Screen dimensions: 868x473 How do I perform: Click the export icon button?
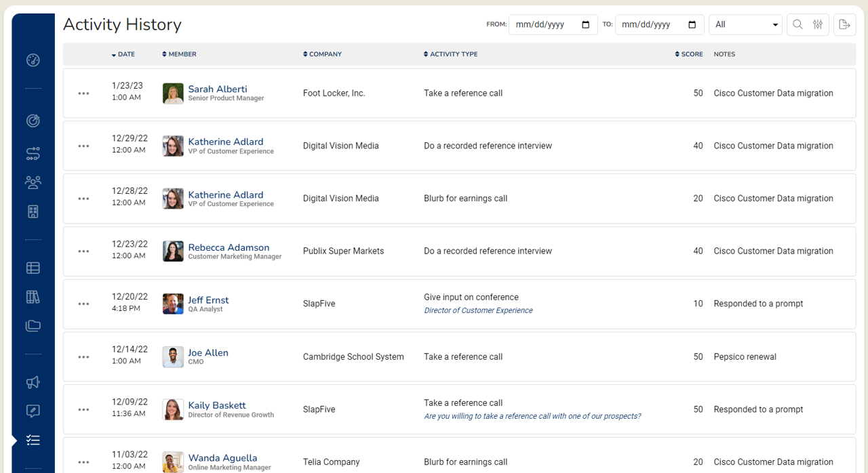[844, 24]
